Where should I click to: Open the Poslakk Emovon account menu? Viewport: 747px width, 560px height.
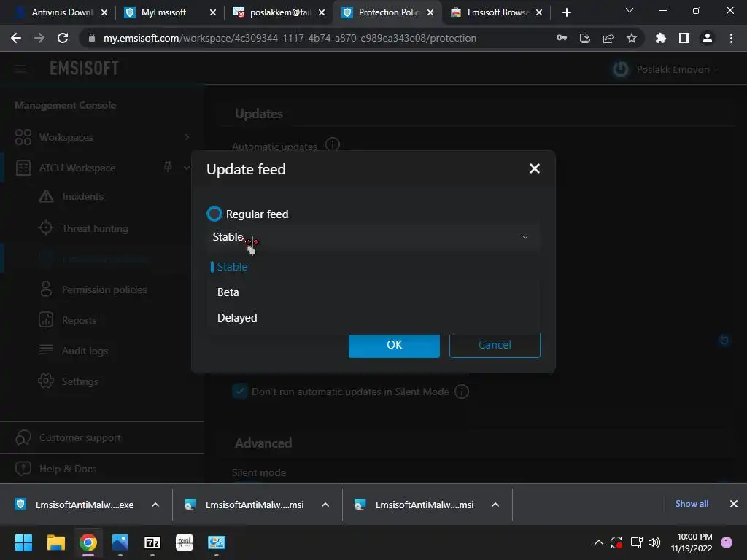pos(676,69)
